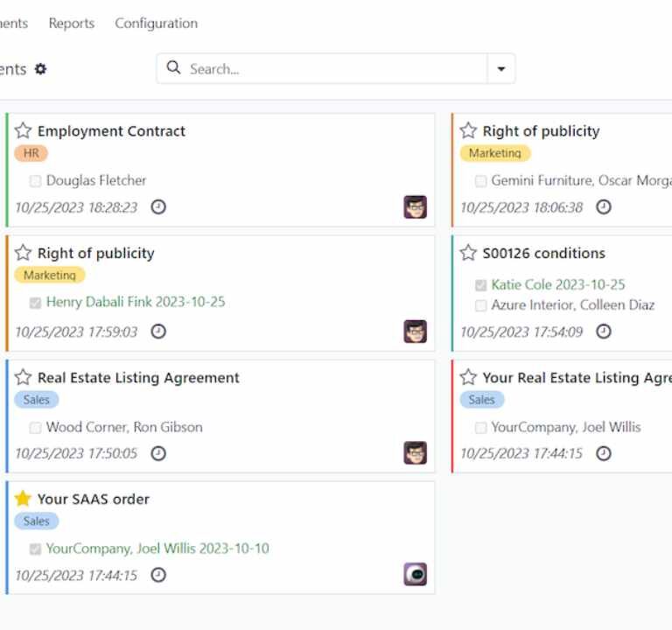Open the Configuration menu
Screen dimensions: 672x630
pyautogui.click(x=156, y=24)
